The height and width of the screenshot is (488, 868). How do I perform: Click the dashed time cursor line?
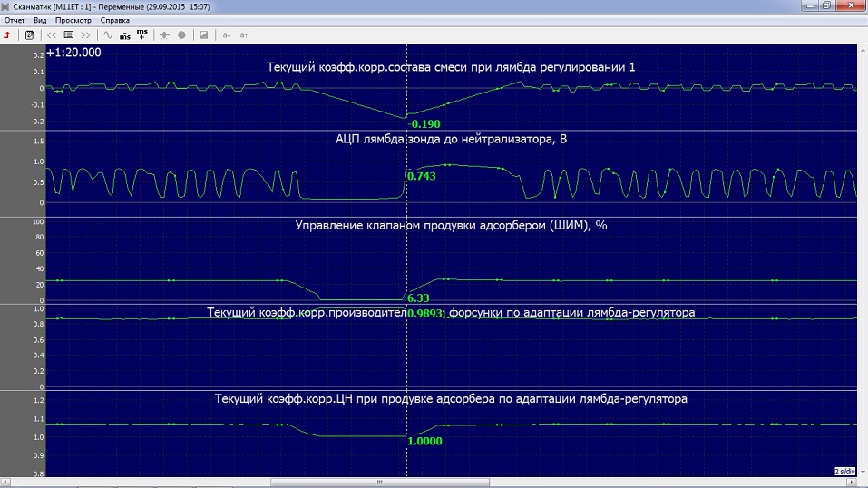pyautogui.click(x=407, y=260)
